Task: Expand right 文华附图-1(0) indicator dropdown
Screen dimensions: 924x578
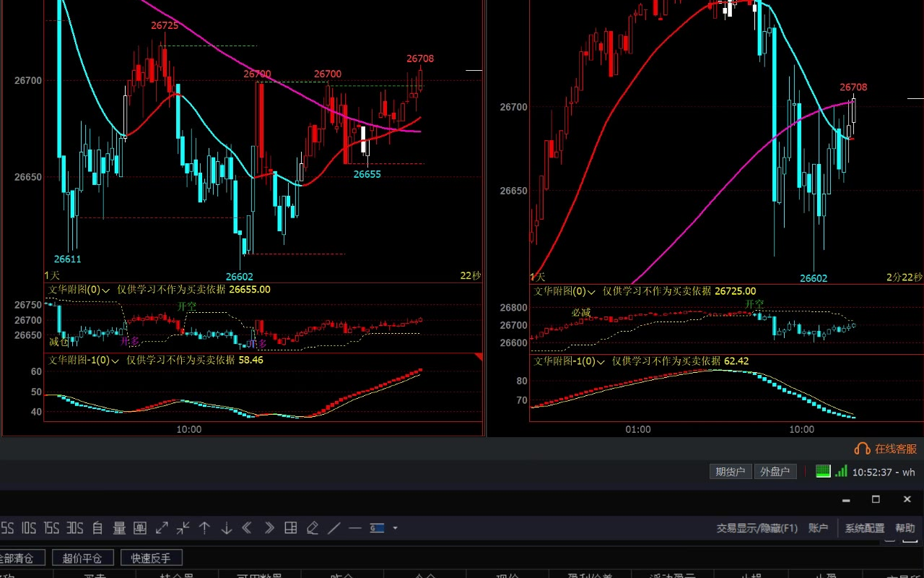Action: pyautogui.click(x=601, y=361)
